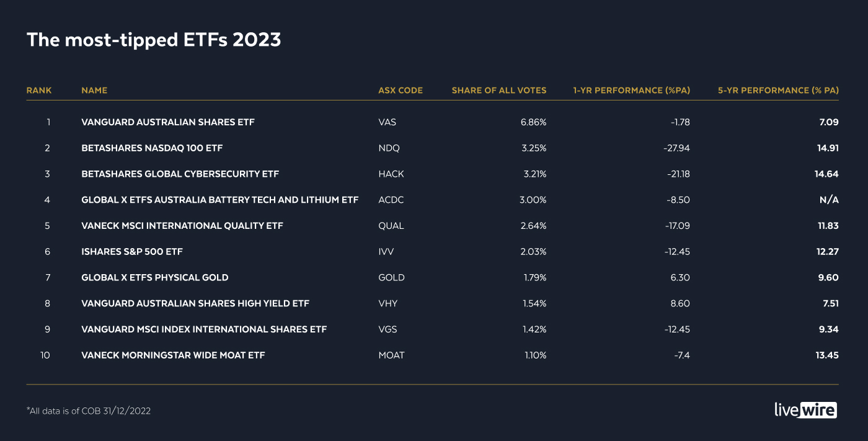Click the QUAL ticker code
Screen dimensions: 868x441
[391, 226]
